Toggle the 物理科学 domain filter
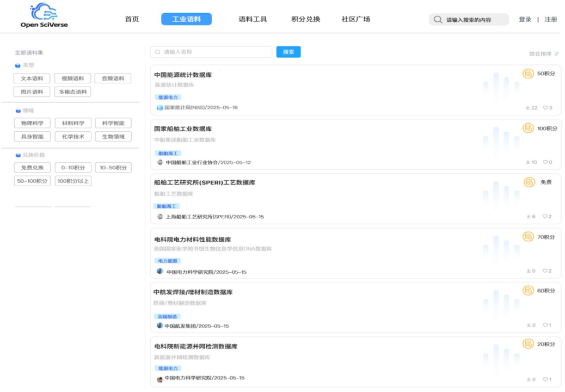The height and width of the screenshot is (392, 565). [x=32, y=123]
